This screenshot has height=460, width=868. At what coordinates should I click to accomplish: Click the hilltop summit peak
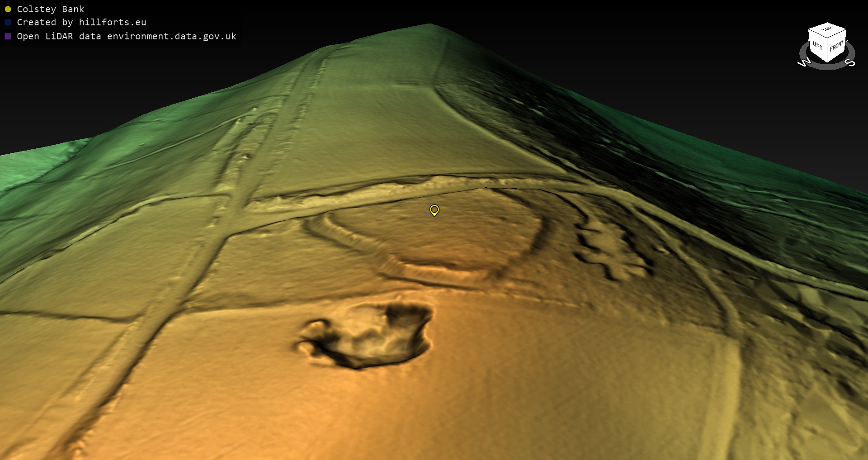click(x=429, y=25)
